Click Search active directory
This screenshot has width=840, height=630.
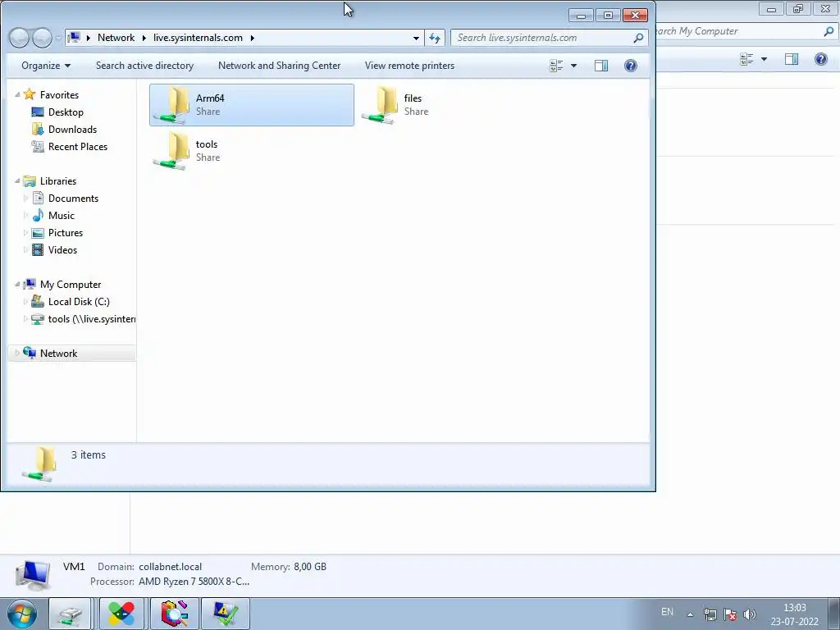[144, 66]
